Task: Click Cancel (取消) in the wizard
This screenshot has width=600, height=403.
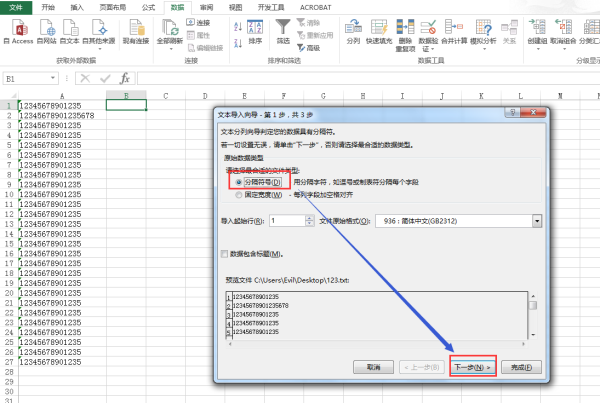Action: 373,367
